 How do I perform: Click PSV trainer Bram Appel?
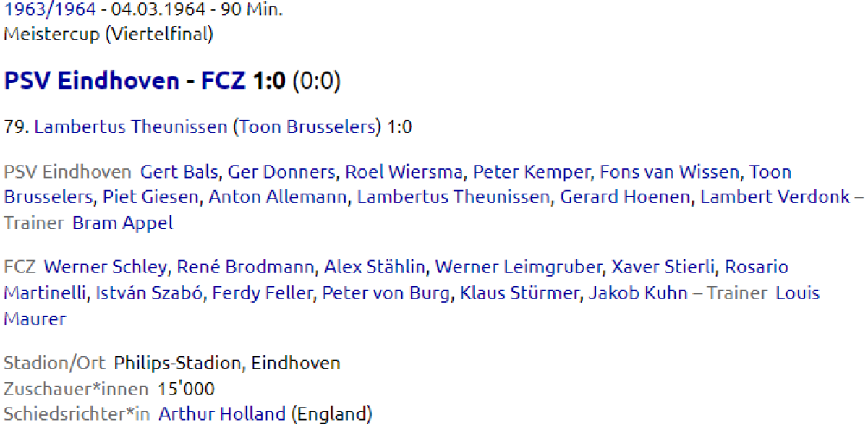tap(122, 223)
